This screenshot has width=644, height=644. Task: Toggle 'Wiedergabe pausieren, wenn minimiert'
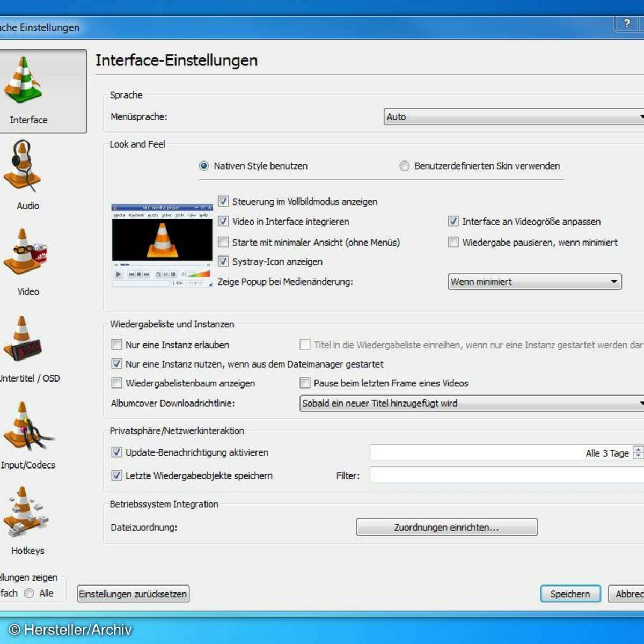coord(453,242)
